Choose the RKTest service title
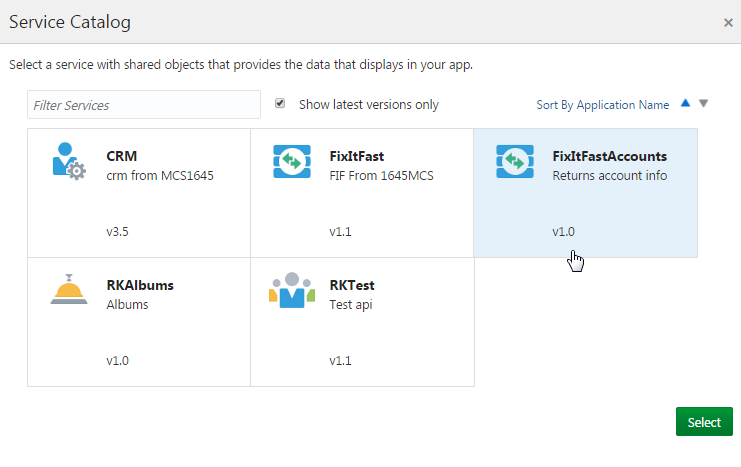 352,285
